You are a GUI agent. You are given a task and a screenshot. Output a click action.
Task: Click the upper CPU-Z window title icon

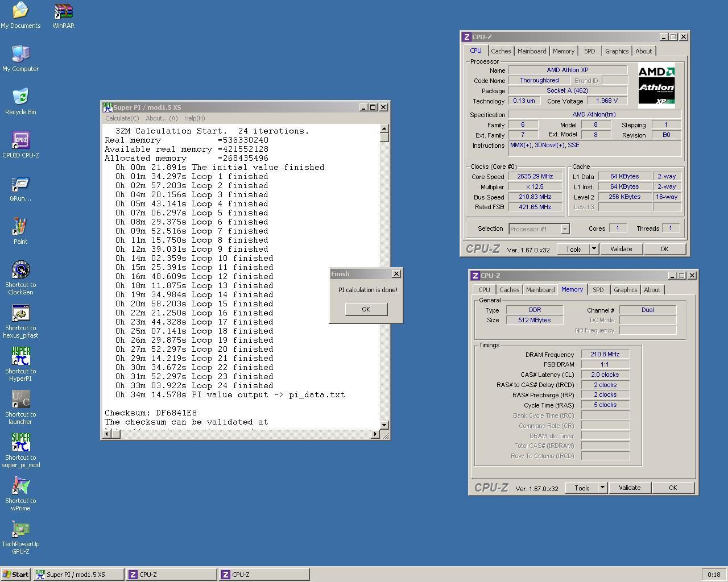tap(467, 37)
